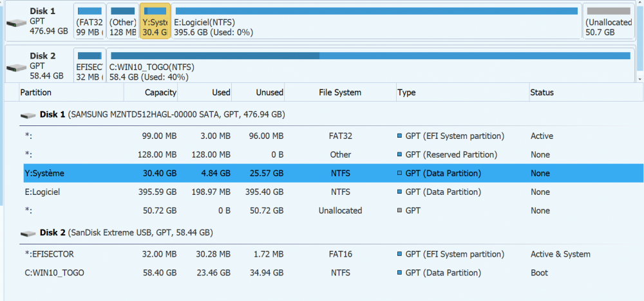Sort by the File System column header
The image size is (644, 301).
(x=340, y=93)
